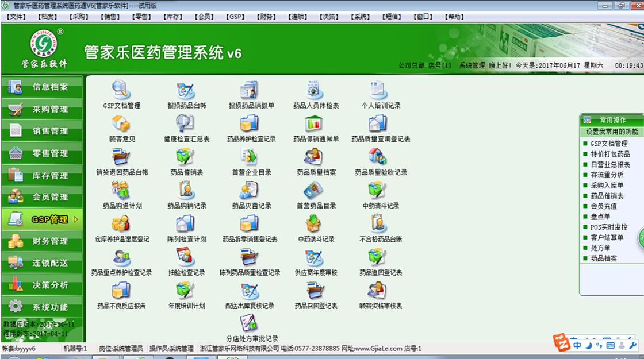644x359 pixels.
Task: Open the 文件 menu
Action: pos(16,17)
